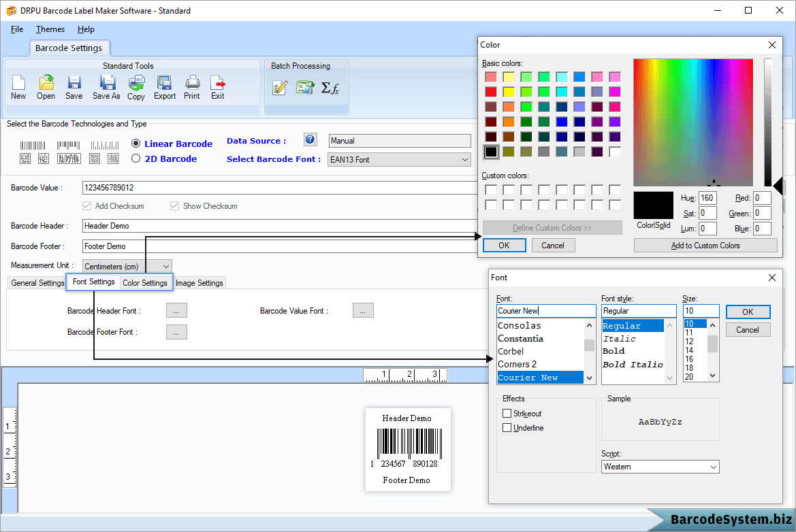Click the luminosity slider bar
The width and height of the screenshot is (796, 532).
pyautogui.click(x=767, y=122)
